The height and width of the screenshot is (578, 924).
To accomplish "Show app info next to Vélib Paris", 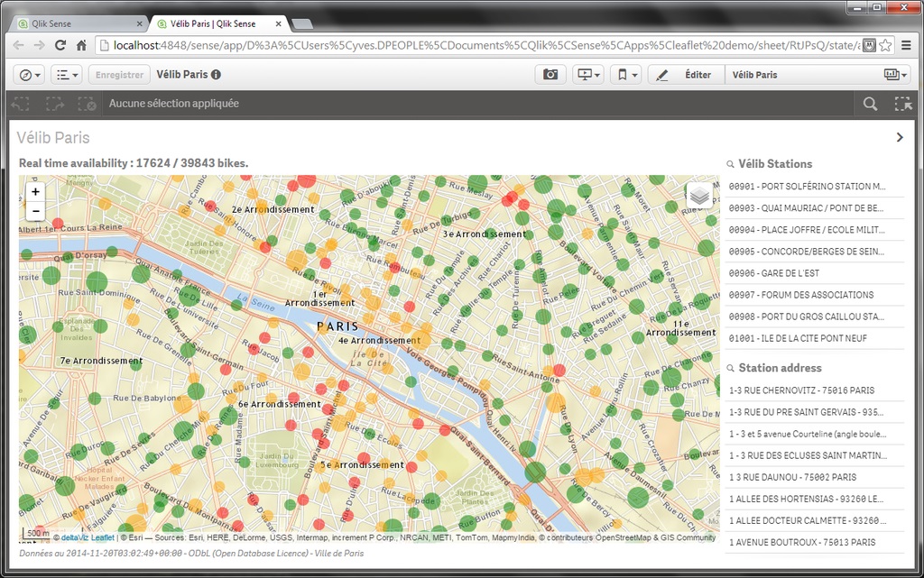I will pyautogui.click(x=217, y=75).
